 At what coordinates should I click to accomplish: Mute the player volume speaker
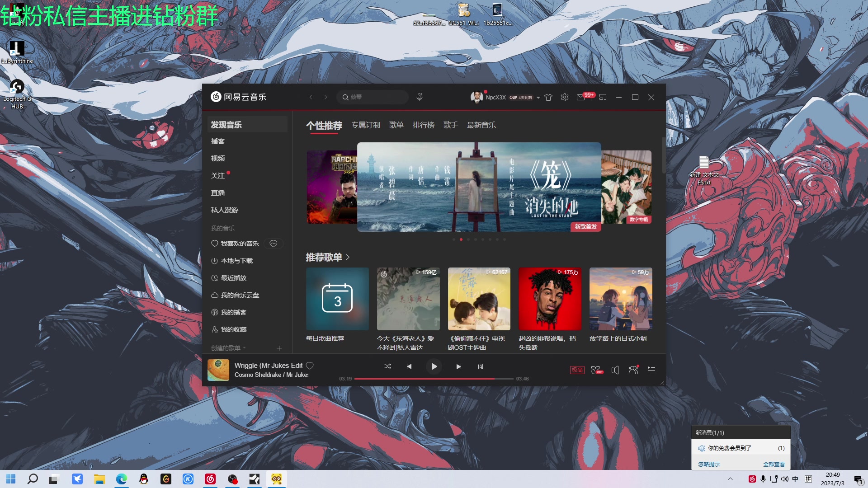click(615, 370)
